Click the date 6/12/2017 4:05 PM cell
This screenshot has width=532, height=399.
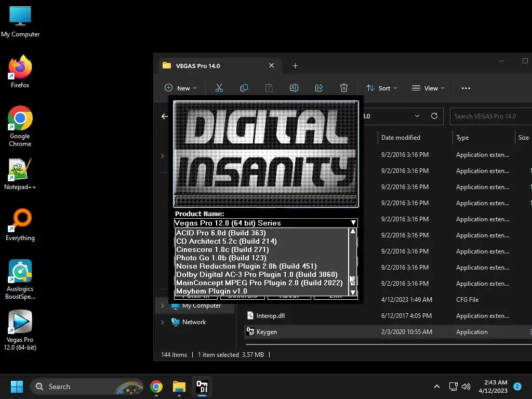[406, 316]
